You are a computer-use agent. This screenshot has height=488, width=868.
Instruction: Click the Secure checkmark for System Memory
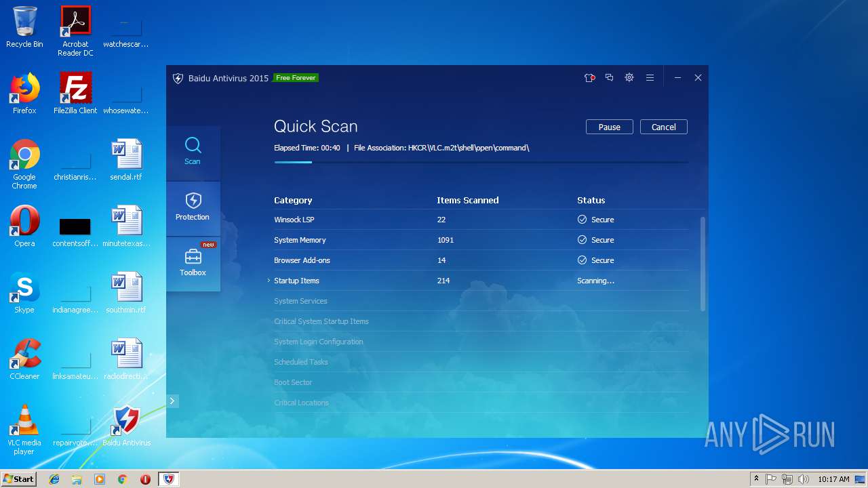[x=582, y=240]
